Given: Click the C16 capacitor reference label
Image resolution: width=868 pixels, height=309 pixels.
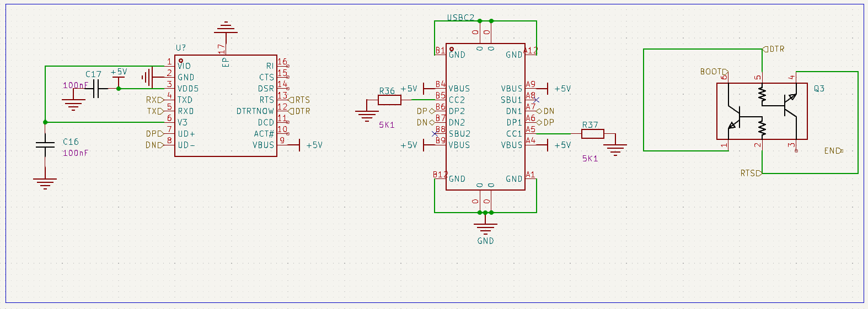Looking at the screenshot, I should pos(71,142).
